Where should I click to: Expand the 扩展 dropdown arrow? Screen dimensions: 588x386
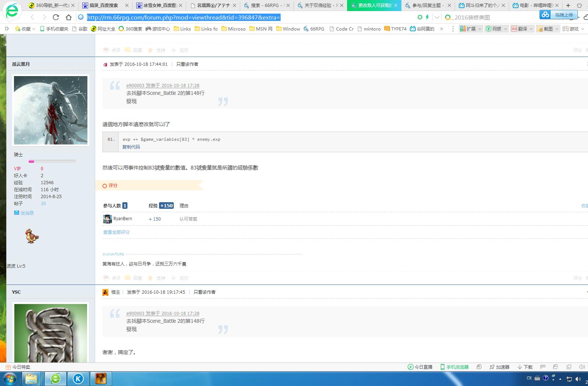tap(480, 29)
